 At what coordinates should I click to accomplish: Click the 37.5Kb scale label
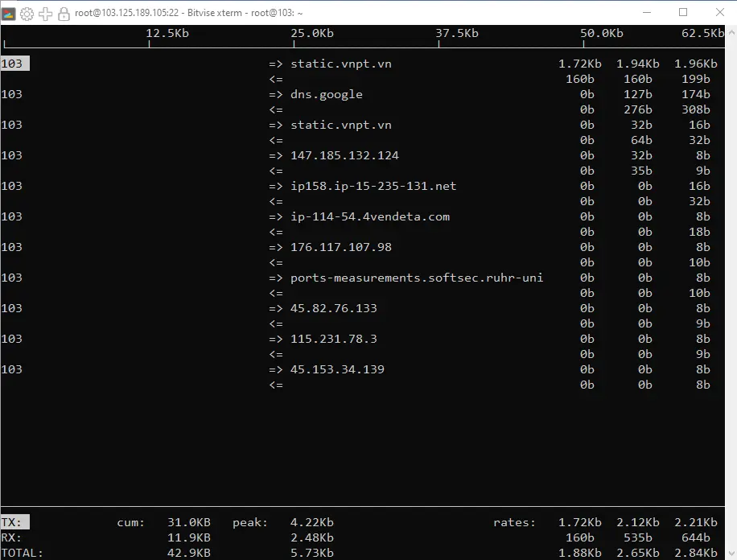coord(456,33)
